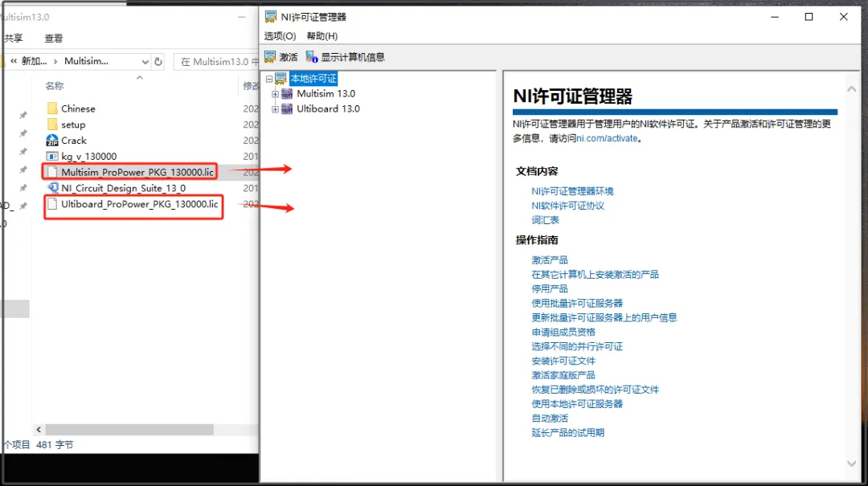The width and height of the screenshot is (868, 486).
Task: Open the ni.com/activate link
Action: point(607,138)
